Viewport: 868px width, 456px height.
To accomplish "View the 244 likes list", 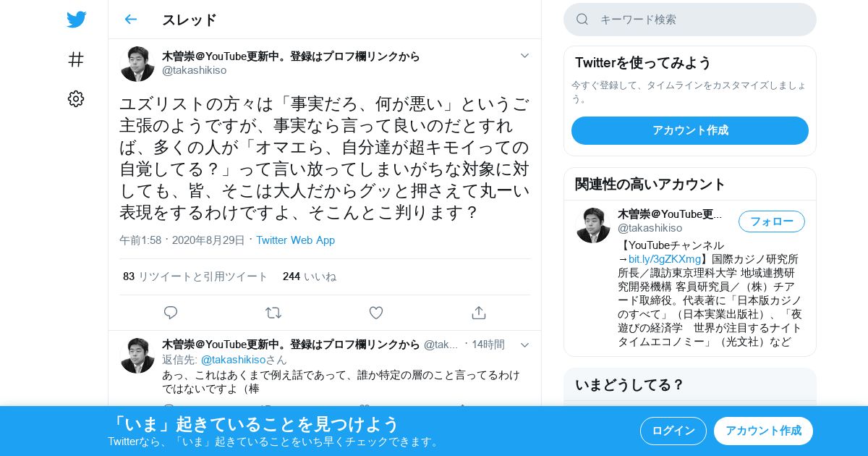I will coord(310,276).
